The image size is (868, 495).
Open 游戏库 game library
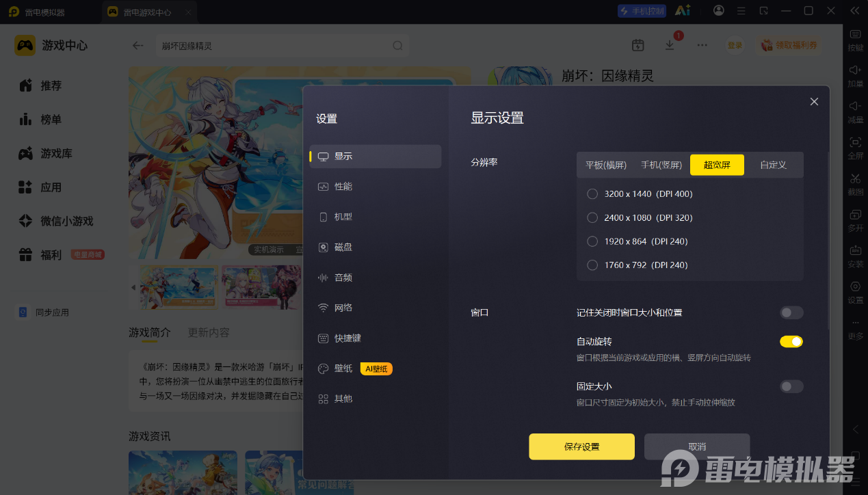(46, 154)
